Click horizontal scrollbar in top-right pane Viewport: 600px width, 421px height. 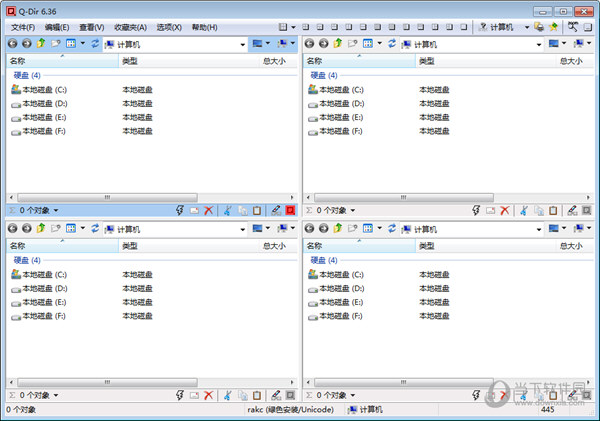(x=404, y=197)
